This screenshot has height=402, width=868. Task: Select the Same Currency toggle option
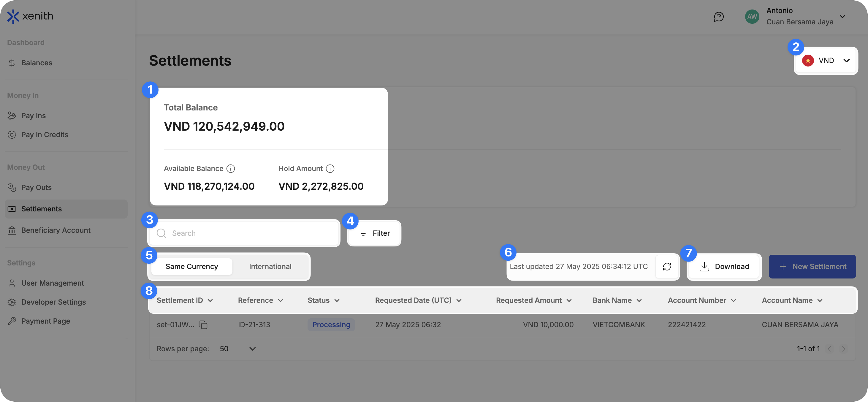tap(192, 267)
